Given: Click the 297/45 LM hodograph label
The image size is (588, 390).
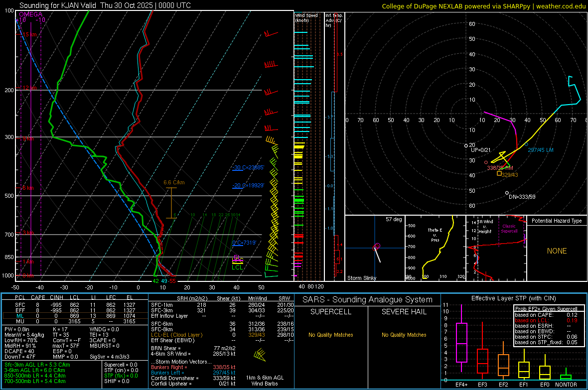Looking at the screenshot, I should pos(540,150).
